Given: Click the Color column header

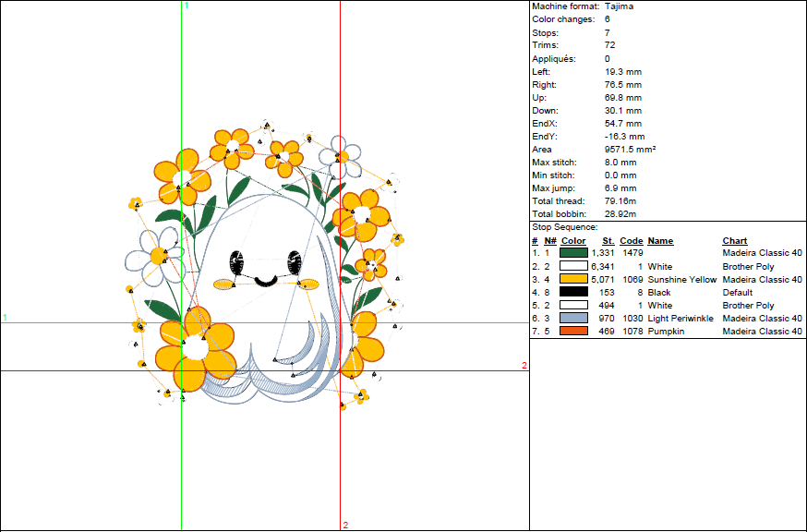Looking at the screenshot, I should click(573, 241).
